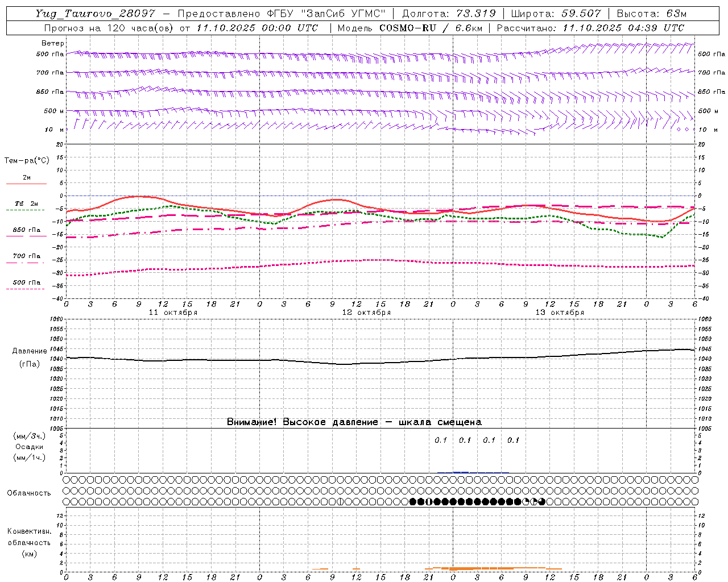Click the 'Ветер' wind section label
Screen dimensions: 728x582
pyautogui.click(x=53, y=43)
